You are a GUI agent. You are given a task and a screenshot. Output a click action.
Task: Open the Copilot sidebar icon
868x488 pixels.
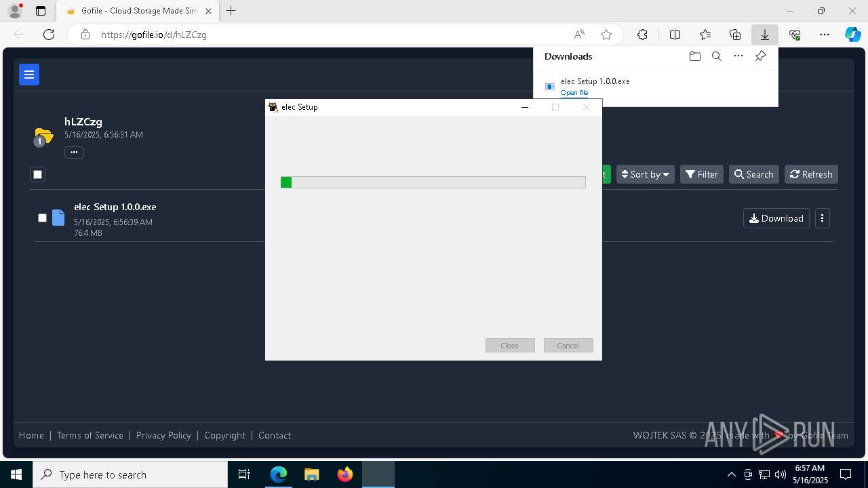[853, 35]
